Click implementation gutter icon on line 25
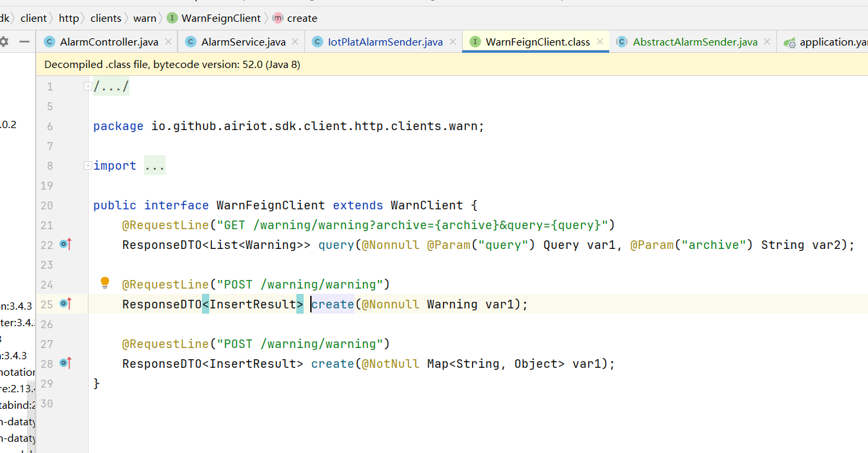Image resolution: width=868 pixels, height=453 pixels. coord(65,304)
